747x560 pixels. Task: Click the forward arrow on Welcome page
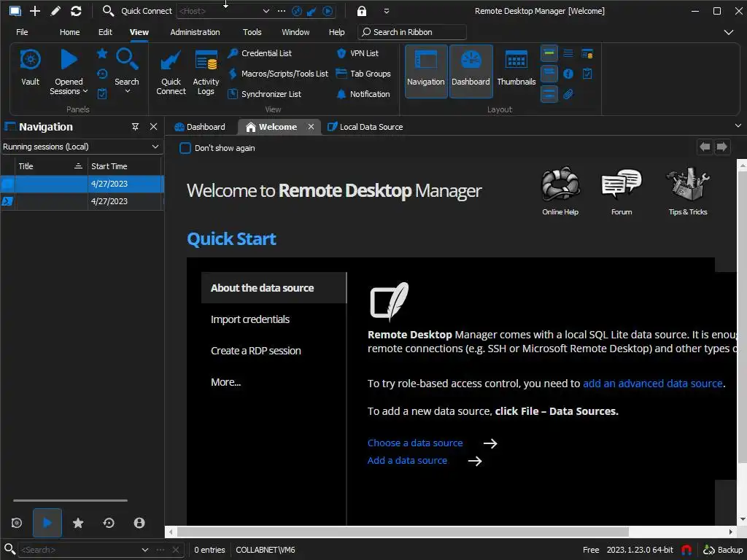tap(721, 147)
